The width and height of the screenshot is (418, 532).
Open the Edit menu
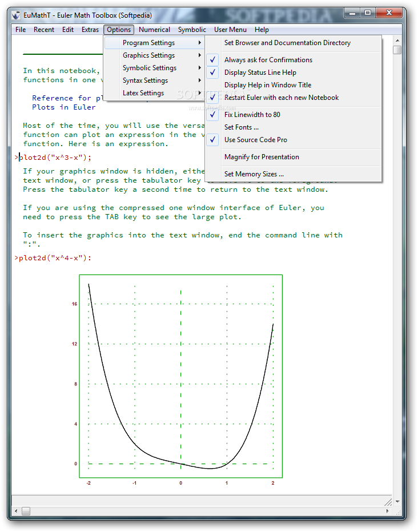68,30
